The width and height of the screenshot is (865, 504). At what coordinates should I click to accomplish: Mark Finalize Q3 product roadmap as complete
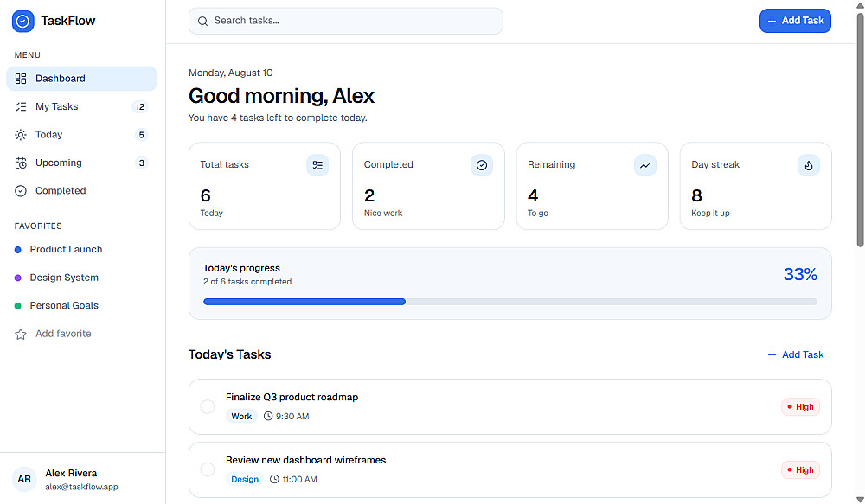[208, 406]
